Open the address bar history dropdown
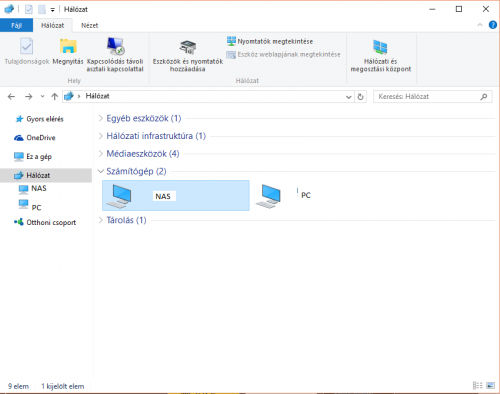The width and height of the screenshot is (500, 394). coord(349,97)
